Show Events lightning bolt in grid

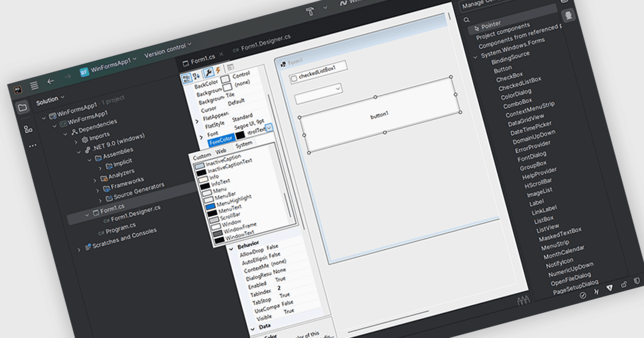click(x=218, y=70)
